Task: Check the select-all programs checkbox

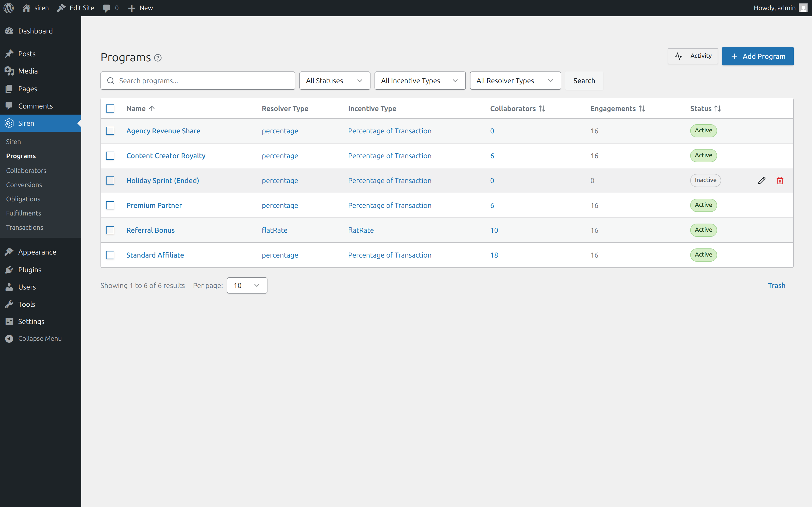Action: pos(110,108)
